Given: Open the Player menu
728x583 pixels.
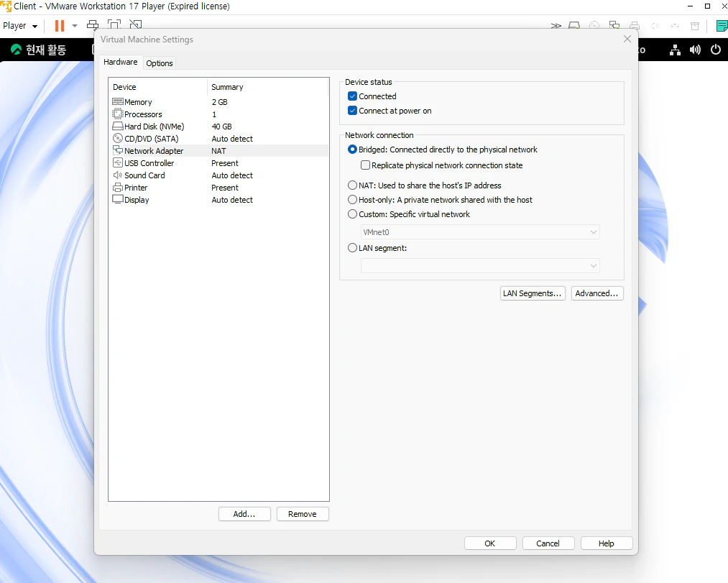Looking at the screenshot, I should click(20, 26).
